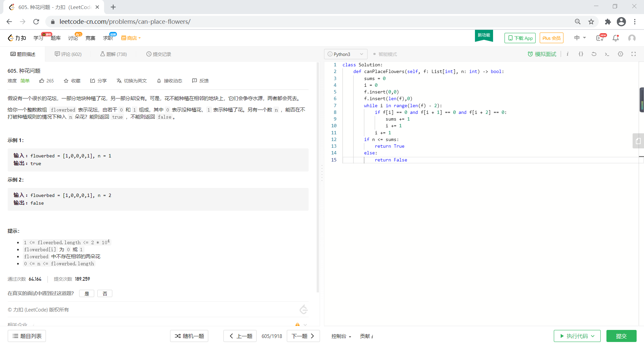Open the 评论 (602) comments tab
The width and height of the screenshot is (644, 345).
[x=68, y=54]
